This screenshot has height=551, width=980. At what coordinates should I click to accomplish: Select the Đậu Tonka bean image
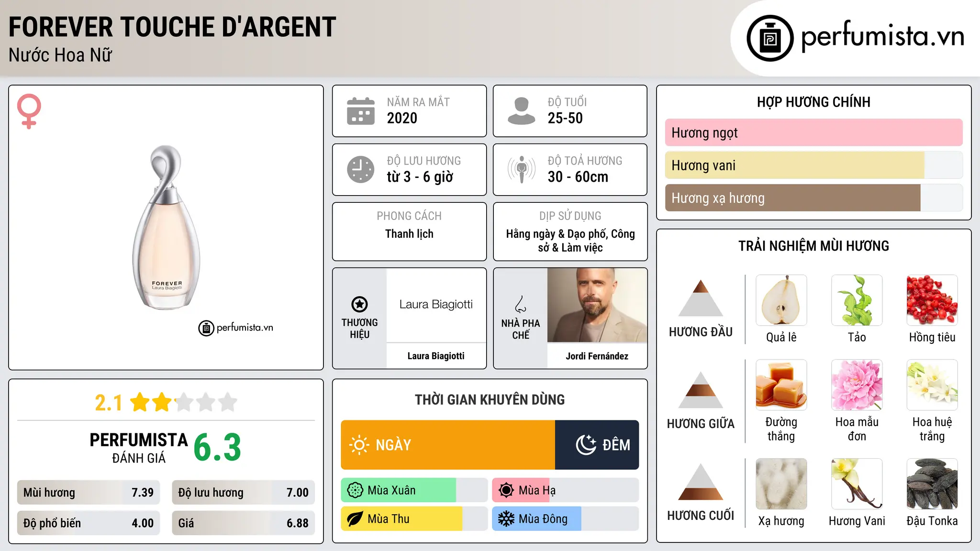click(932, 484)
